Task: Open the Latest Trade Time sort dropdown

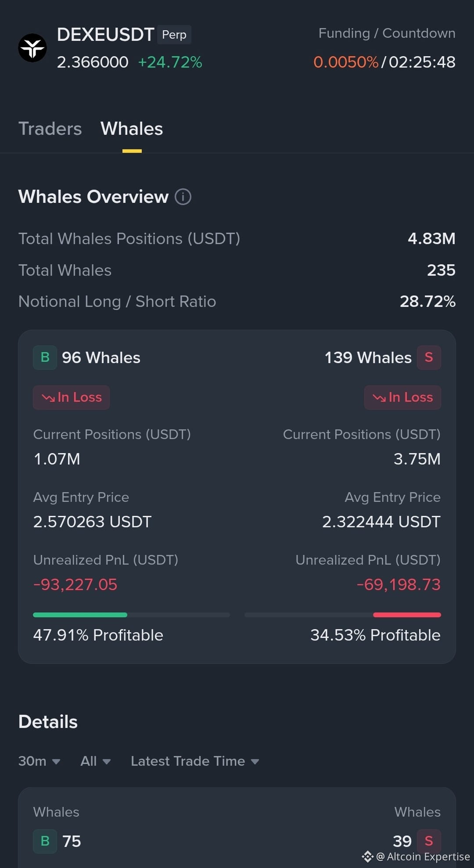Action: (195, 761)
